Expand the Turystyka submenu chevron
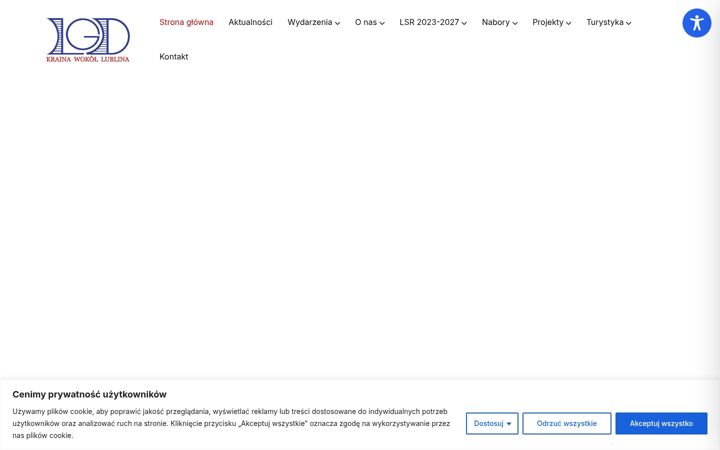 [629, 23]
